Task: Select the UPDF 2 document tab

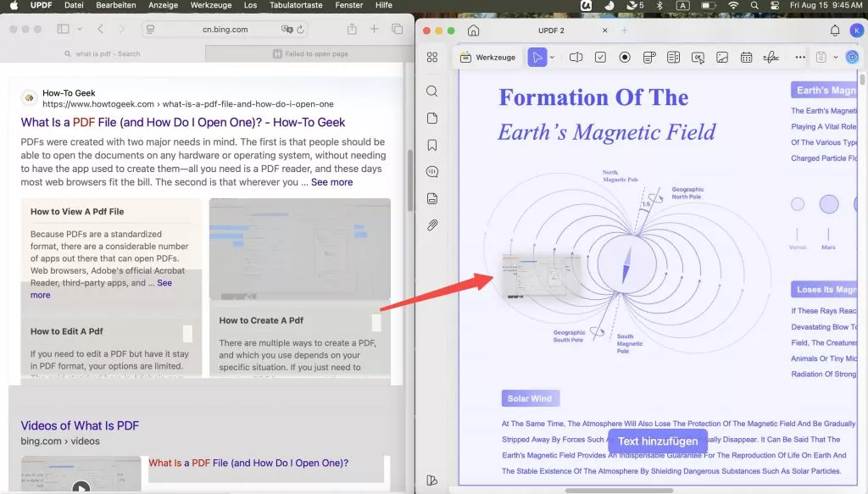Action: click(x=551, y=31)
